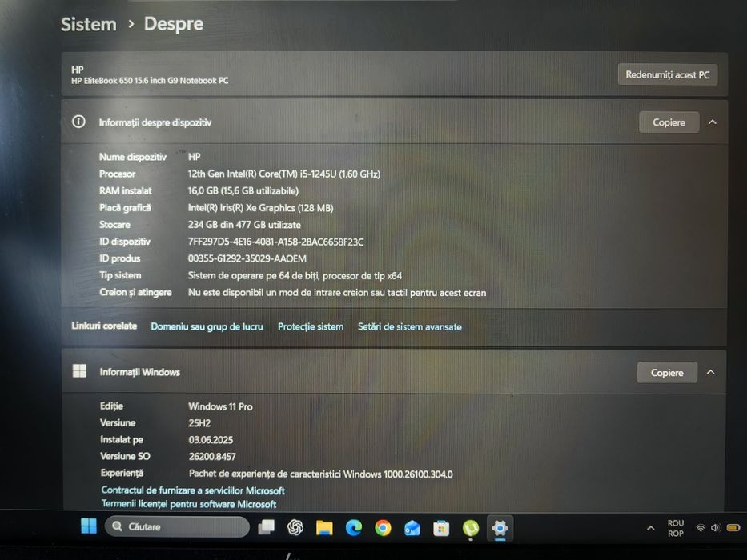This screenshot has height=560, width=747.
Task: Select the Windows 11 Pro edition text
Action: tap(220, 406)
